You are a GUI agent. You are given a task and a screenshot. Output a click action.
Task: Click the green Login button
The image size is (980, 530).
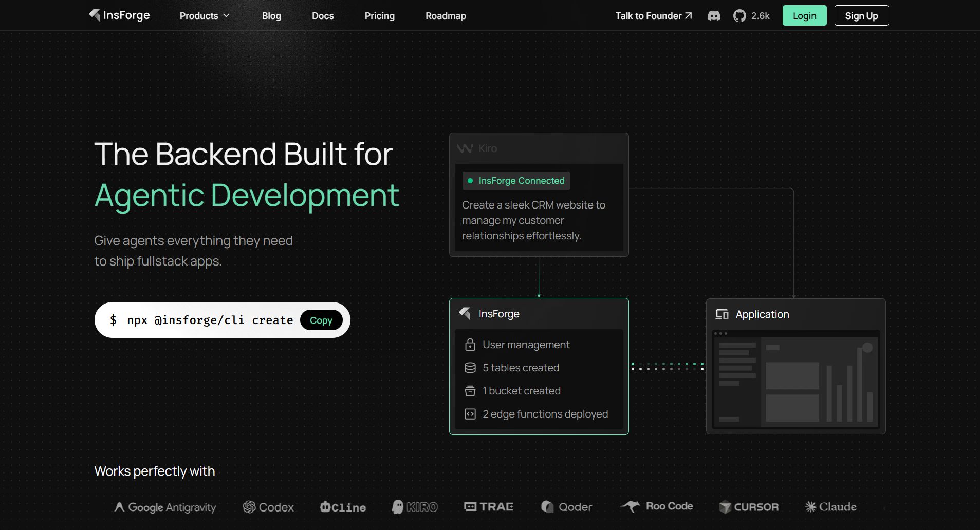pos(804,15)
